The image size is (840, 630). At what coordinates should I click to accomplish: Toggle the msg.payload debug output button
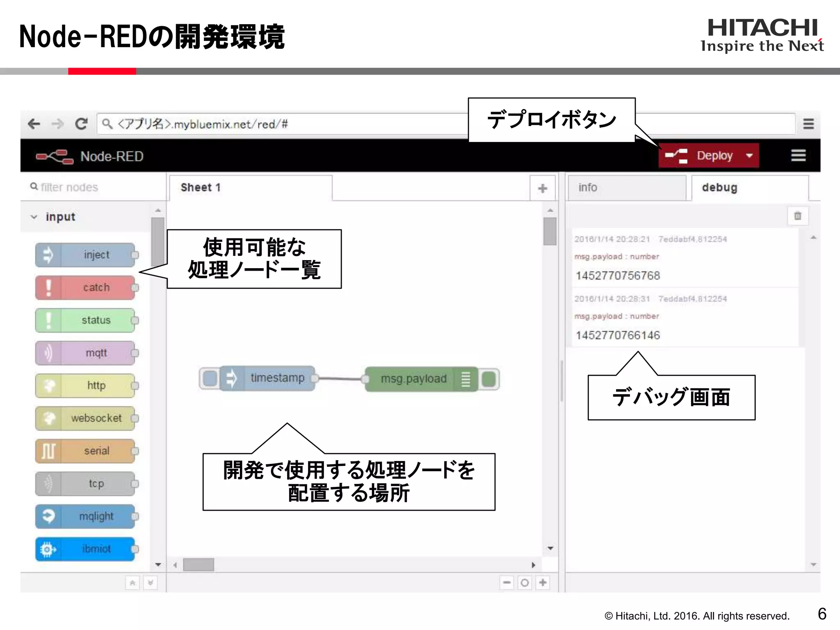[x=488, y=379]
